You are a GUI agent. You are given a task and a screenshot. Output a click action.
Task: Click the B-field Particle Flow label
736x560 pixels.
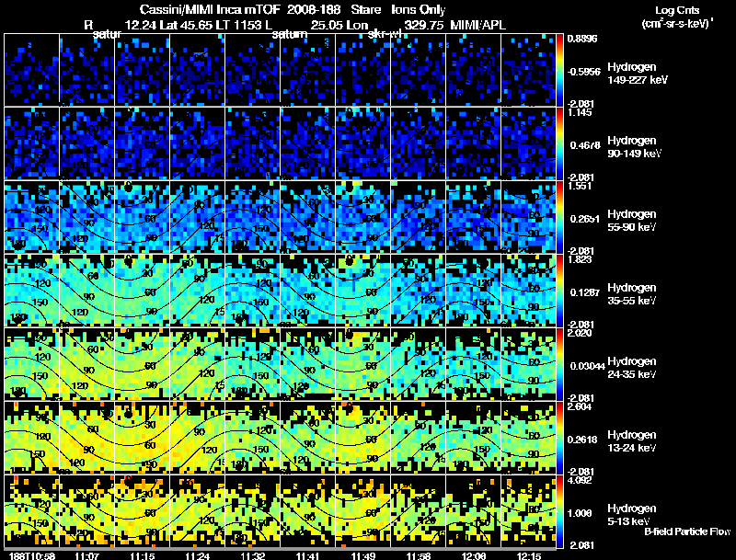(x=686, y=531)
